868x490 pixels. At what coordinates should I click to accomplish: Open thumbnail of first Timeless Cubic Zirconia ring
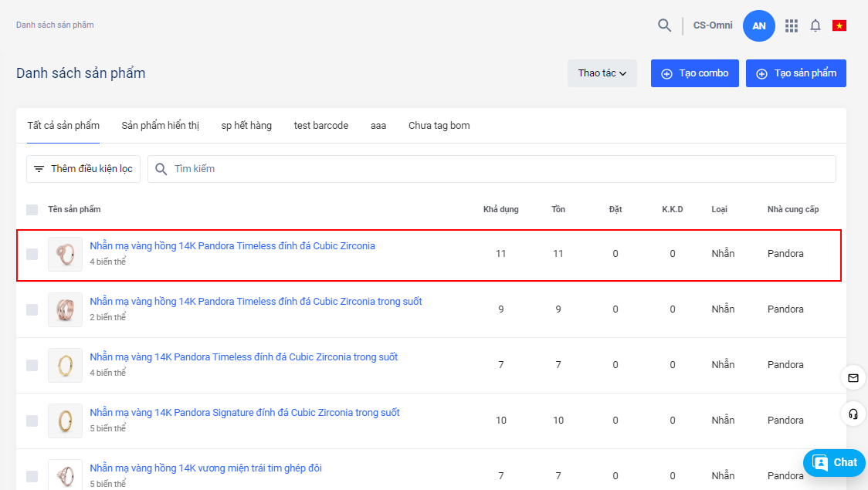coord(66,254)
